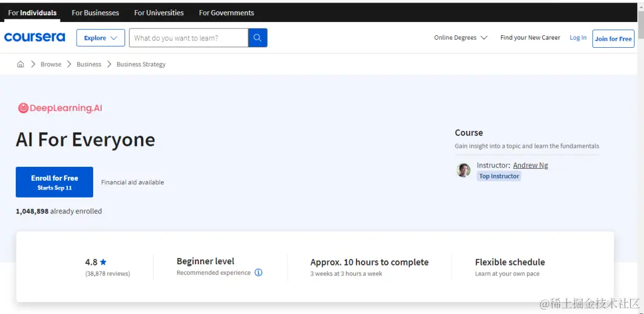Click the Enroll for Free button
The image size is (644, 314).
(x=54, y=182)
